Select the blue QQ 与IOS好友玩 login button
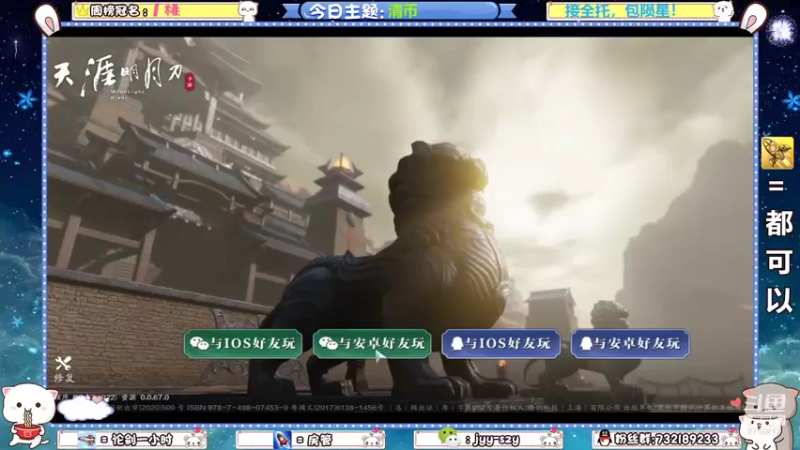 (x=501, y=343)
